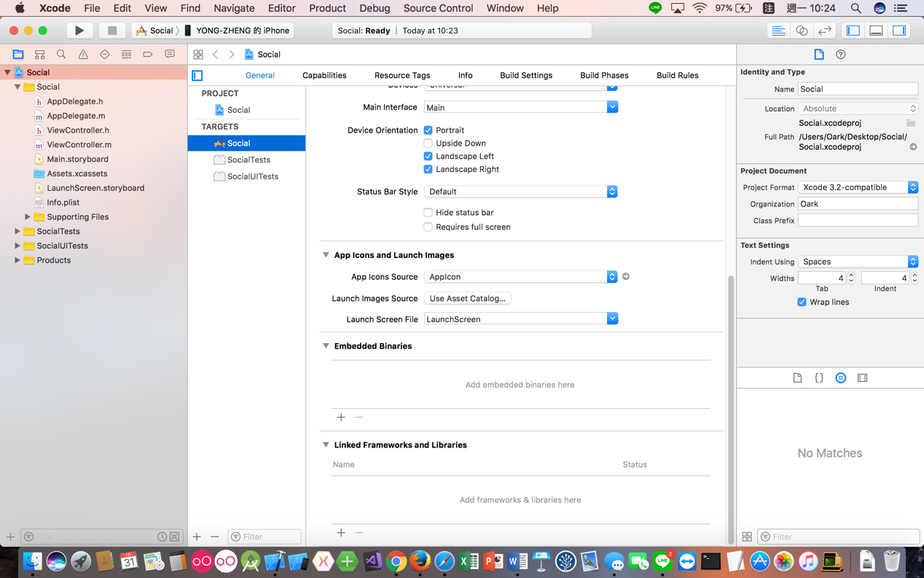Viewport: 924px width, 578px height.
Task: Open Main.storyboard in the navigator
Action: tap(77, 159)
